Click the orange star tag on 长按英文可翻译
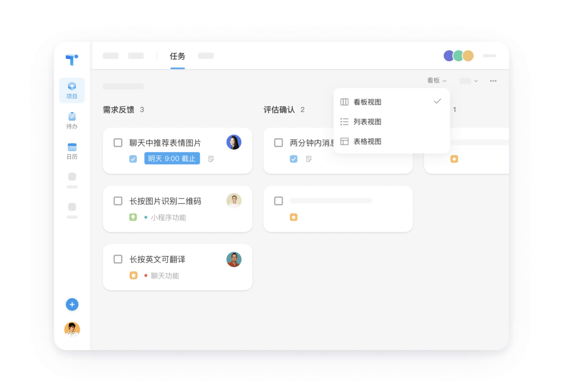The height and width of the screenshot is (392, 565). [133, 275]
